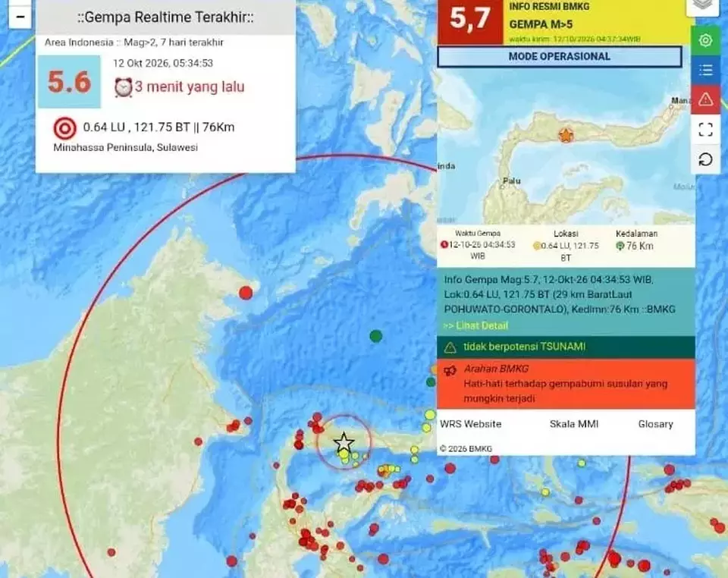Click 'Minahassa Peninsula, Sulawesi' text
Viewport: 728px width, 578px height.
click(x=125, y=148)
